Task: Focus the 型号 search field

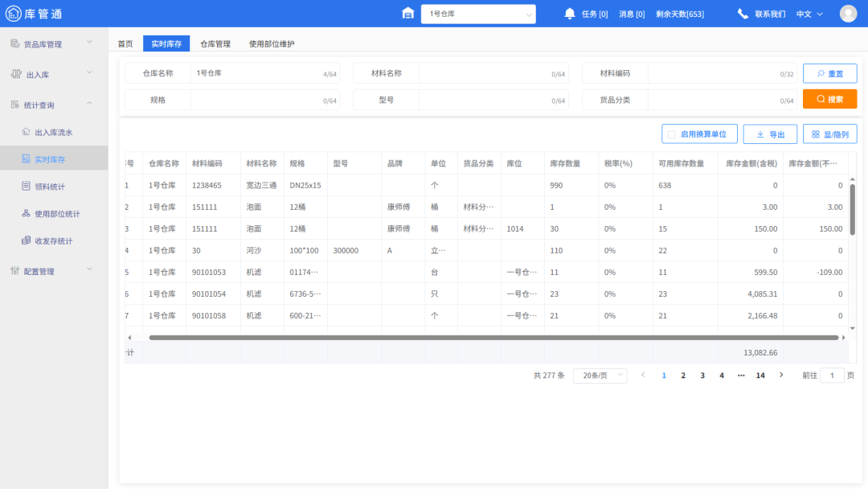Action: coord(493,101)
